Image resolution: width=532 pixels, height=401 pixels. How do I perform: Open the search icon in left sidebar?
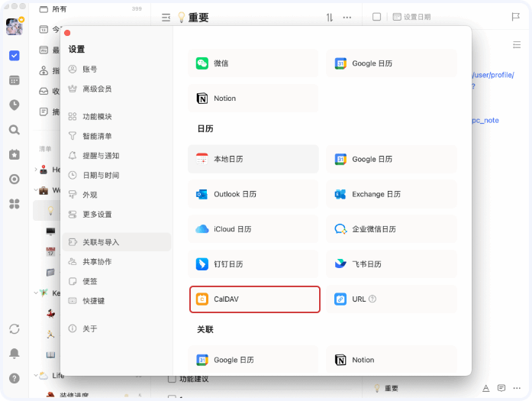(14, 130)
